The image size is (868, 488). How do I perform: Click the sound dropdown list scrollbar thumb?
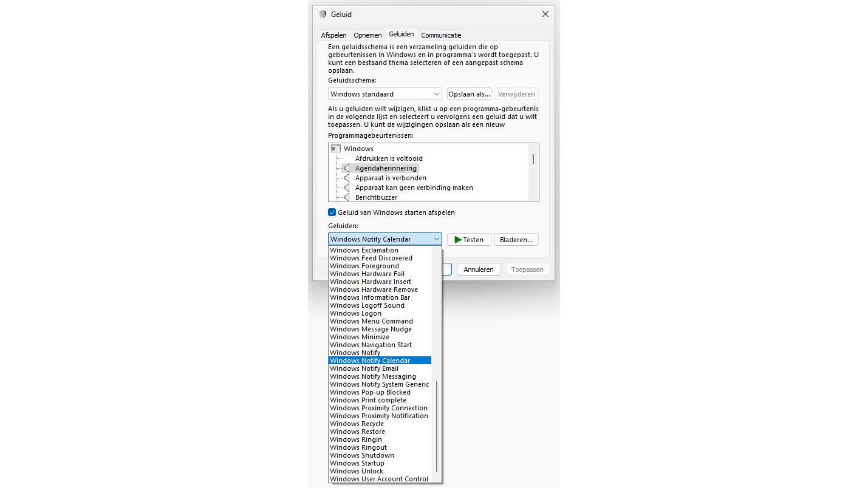[x=436, y=426]
